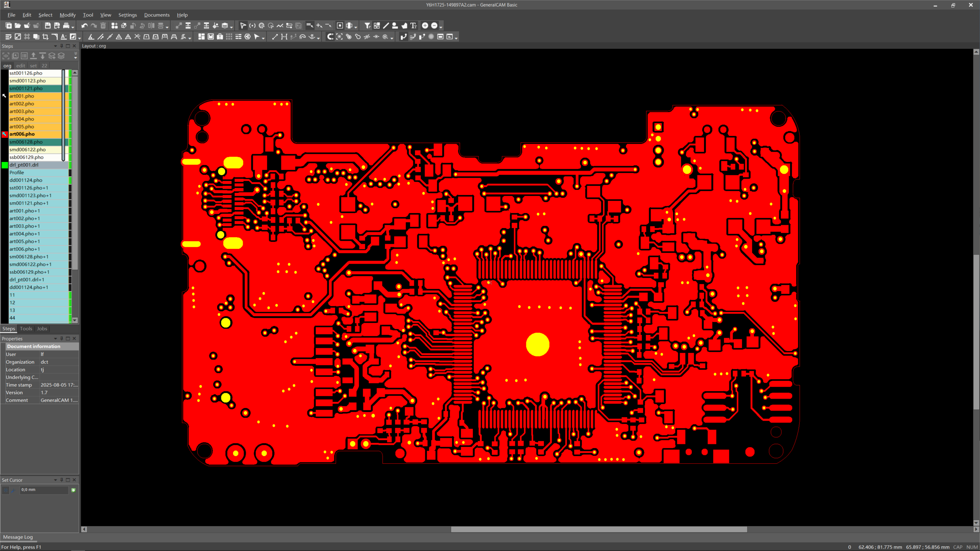Click the Text (T) tool icon
This screenshot has height=551, width=980.
(x=413, y=26)
